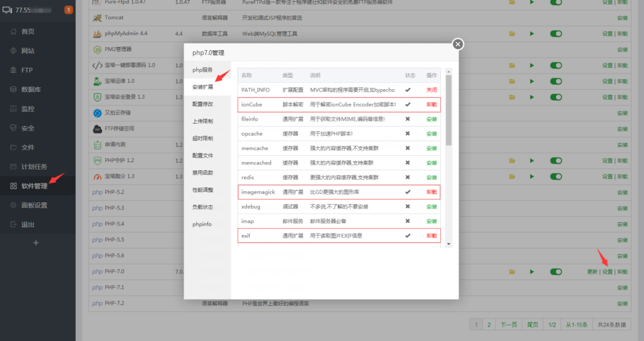This screenshot has height=341, width=644.
Task: Click the 文件 folder icon in sidebar
Action: (13, 147)
